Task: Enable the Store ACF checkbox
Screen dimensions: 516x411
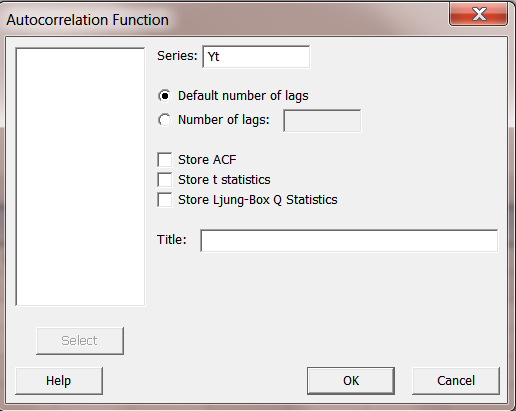Action: (165, 160)
